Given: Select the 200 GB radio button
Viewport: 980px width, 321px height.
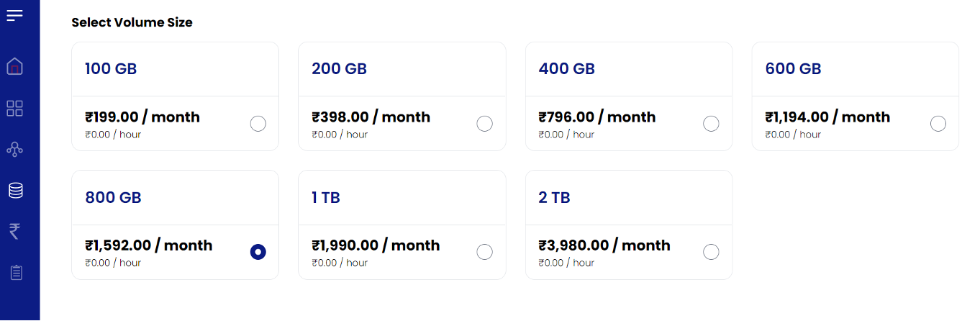Looking at the screenshot, I should [x=485, y=124].
